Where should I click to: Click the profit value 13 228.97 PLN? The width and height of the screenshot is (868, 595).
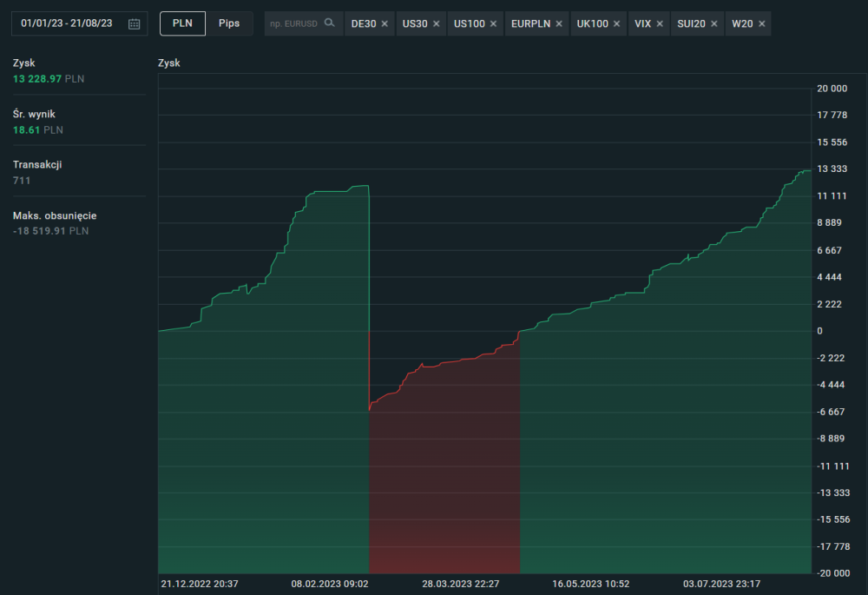click(x=49, y=79)
